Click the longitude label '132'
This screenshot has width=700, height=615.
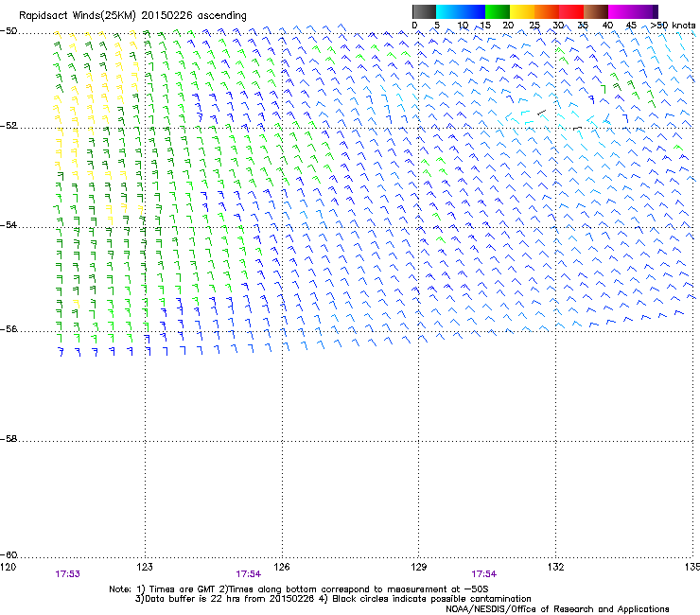[x=555, y=567]
